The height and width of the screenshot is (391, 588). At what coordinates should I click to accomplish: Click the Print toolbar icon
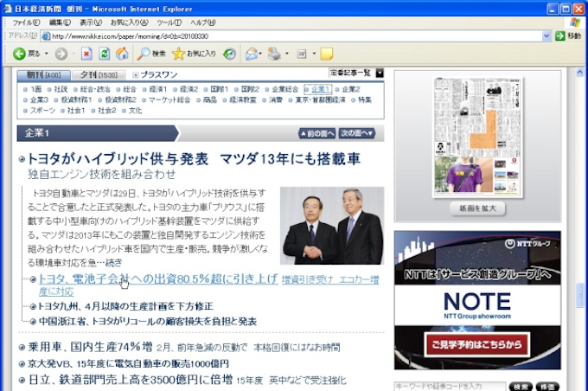273,54
